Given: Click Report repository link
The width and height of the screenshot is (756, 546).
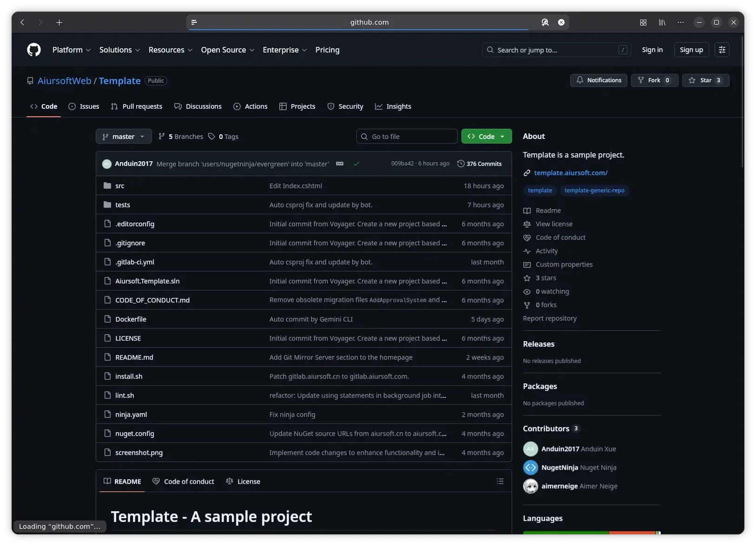Looking at the screenshot, I should tap(549, 318).
